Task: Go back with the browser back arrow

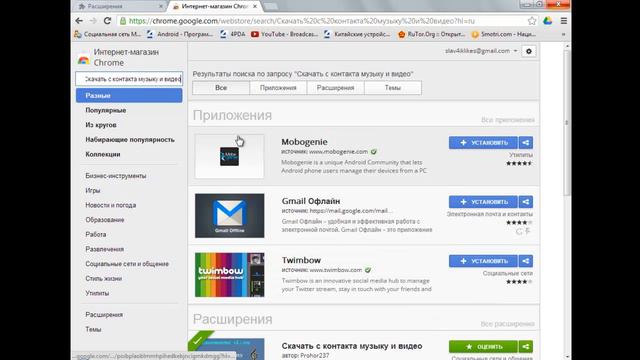Action: tap(79, 21)
